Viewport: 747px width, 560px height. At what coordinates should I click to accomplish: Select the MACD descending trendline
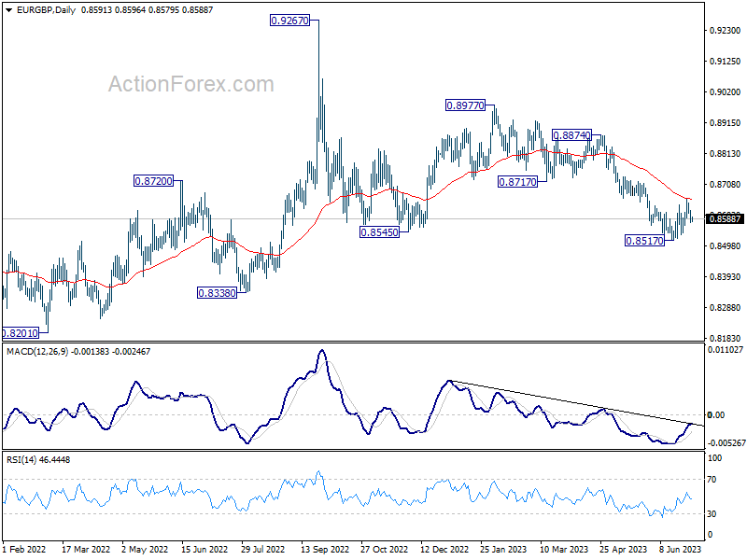point(576,403)
